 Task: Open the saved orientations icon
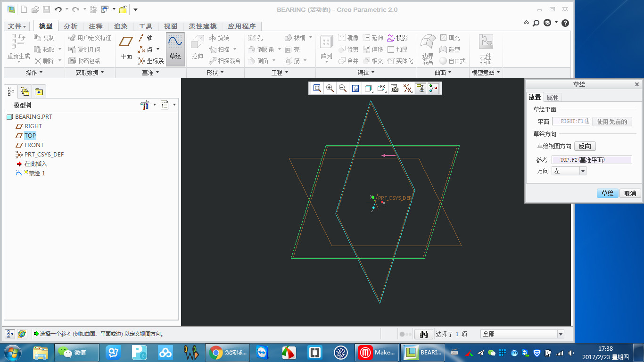pyautogui.click(x=382, y=88)
